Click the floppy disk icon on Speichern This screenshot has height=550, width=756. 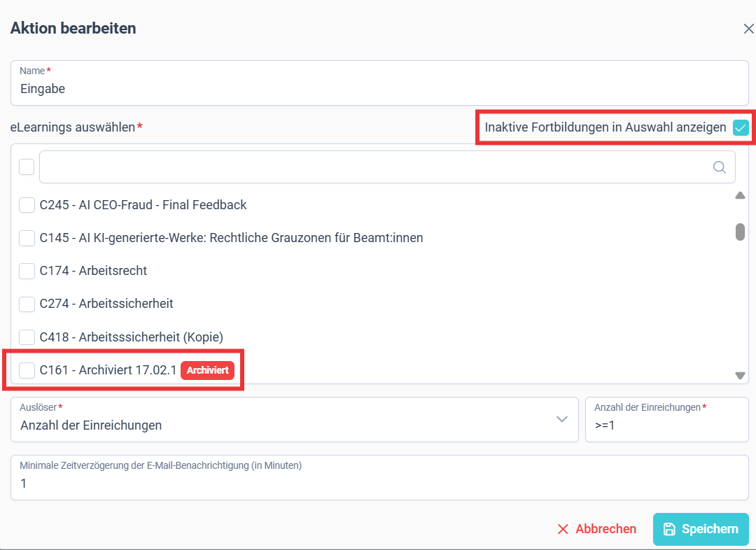669,529
